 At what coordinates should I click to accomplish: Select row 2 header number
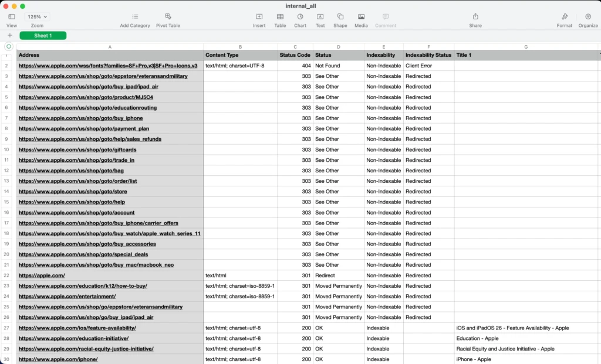click(6, 66)
